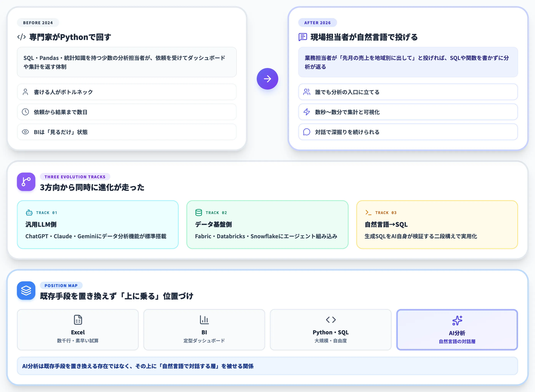Click the users icon in 誰でも分析の入口に立てる row
The image size is (535, 392).
pyautogui.click(x=307, y=92)
